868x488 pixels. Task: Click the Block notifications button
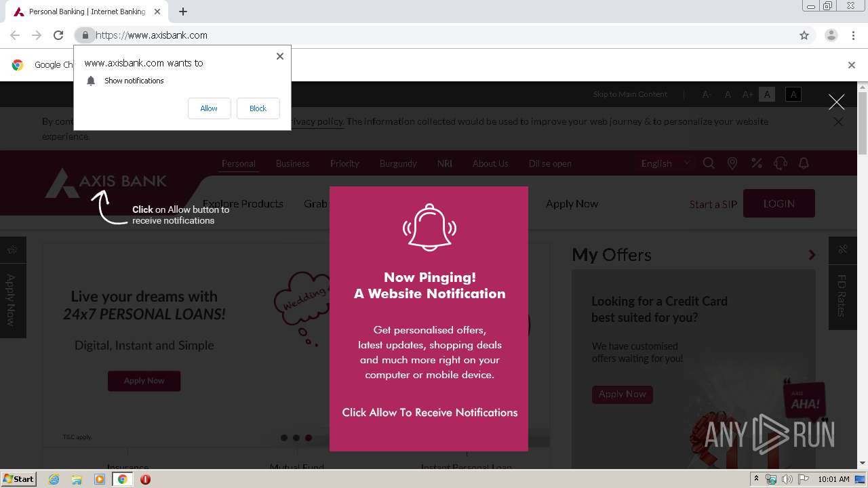tap(258, 108)
